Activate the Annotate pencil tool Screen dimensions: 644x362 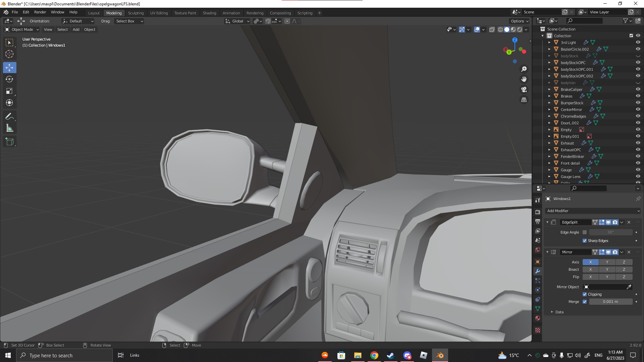(9, 117)
